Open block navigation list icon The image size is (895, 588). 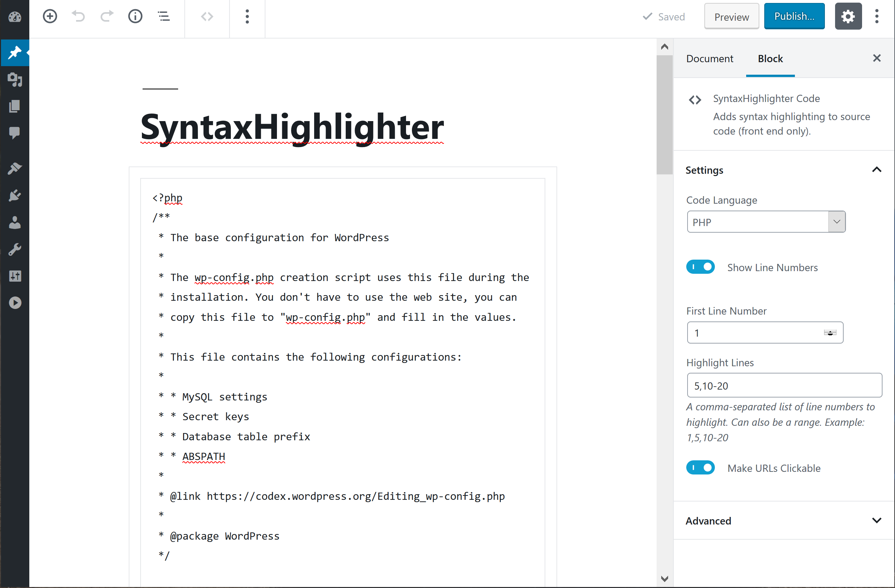(x=164, y=16)
